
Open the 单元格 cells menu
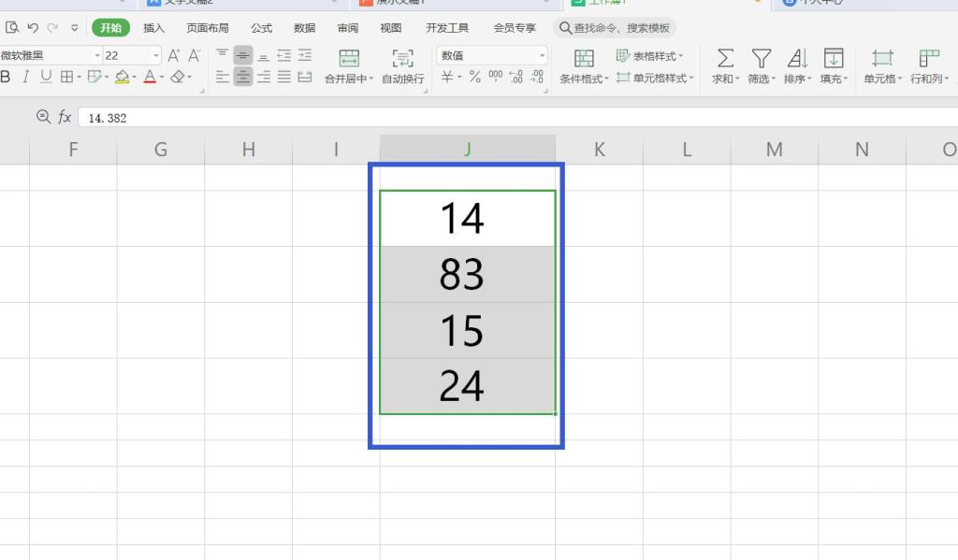882,66
